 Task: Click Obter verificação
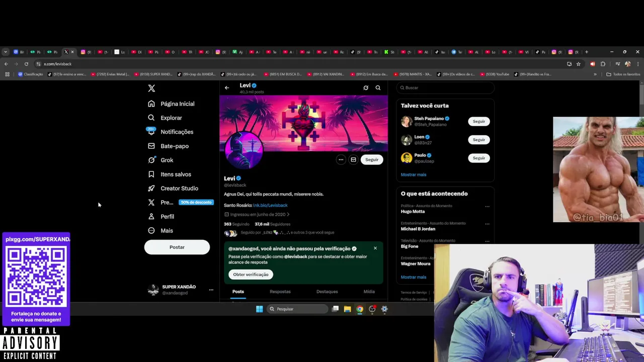(x=251, y=275)
